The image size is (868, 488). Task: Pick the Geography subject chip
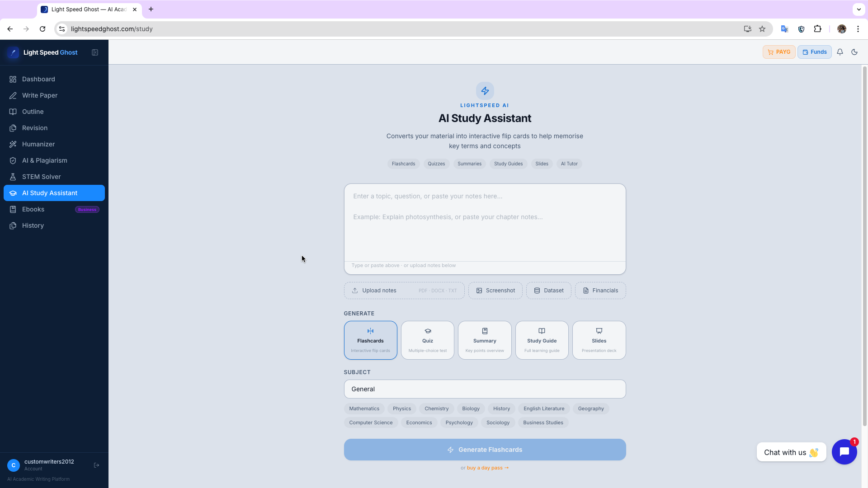coord(591,408)
